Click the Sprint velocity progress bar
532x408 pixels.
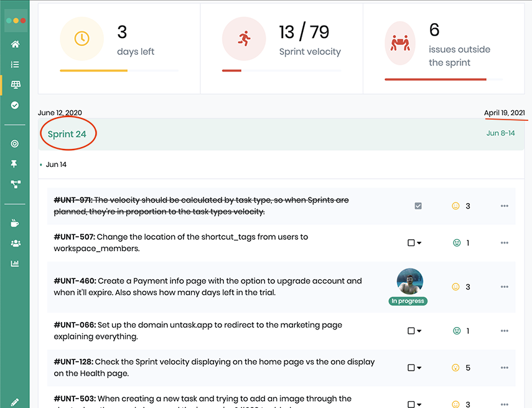click(282, 70)
